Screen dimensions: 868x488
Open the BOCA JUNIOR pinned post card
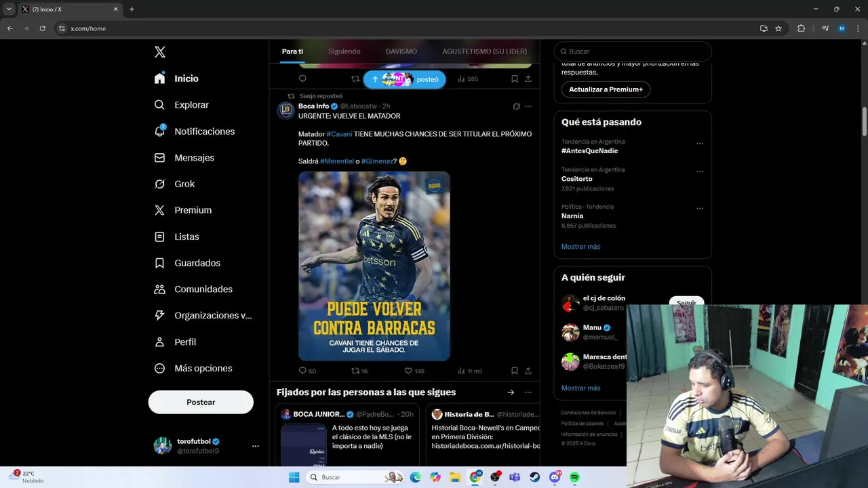[347, 435]
